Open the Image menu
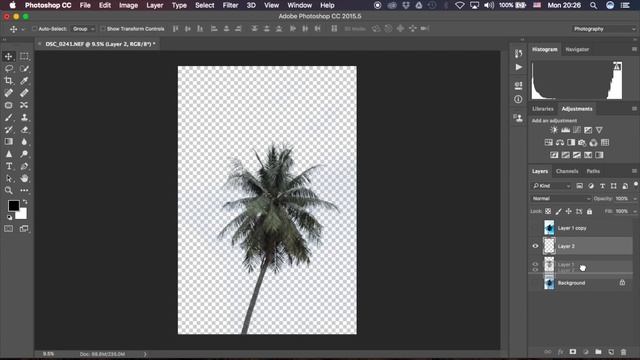640x360 pixels. pos(128,5)
